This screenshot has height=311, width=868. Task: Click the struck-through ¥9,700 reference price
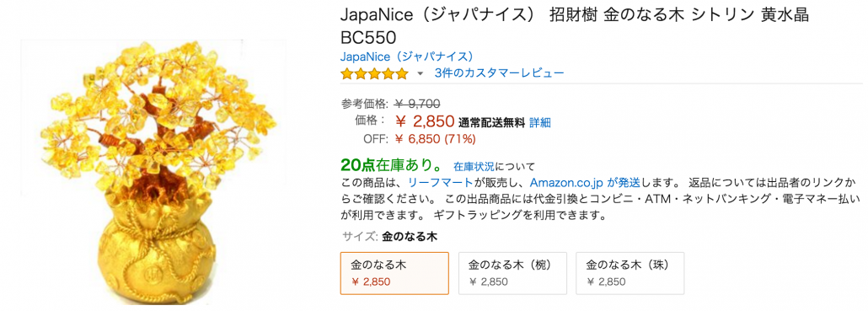(417, 103)
